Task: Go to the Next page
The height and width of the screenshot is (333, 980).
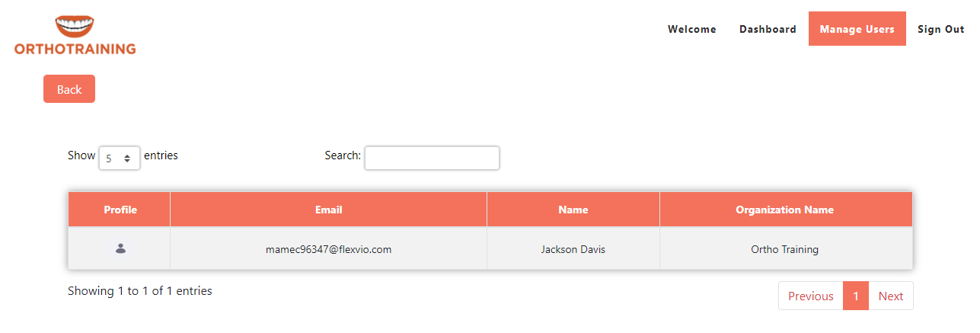Action: [890, 296]
